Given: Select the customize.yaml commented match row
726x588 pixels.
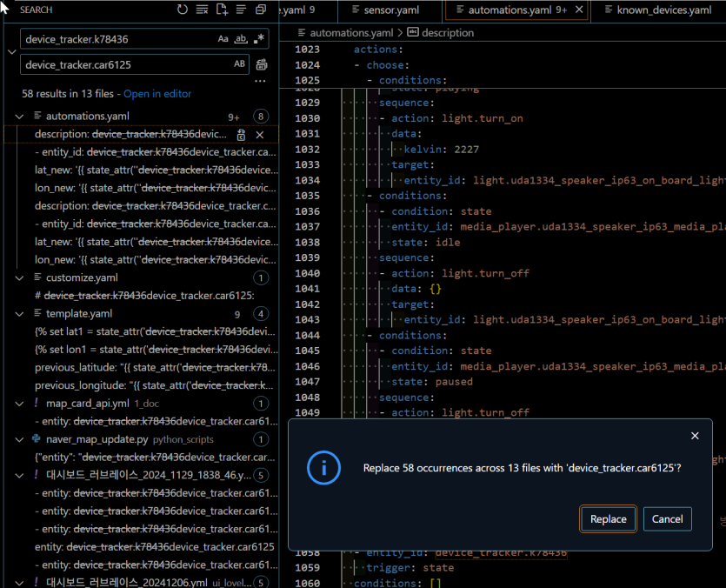Looking at the screenshot, I should coord(144,296).
